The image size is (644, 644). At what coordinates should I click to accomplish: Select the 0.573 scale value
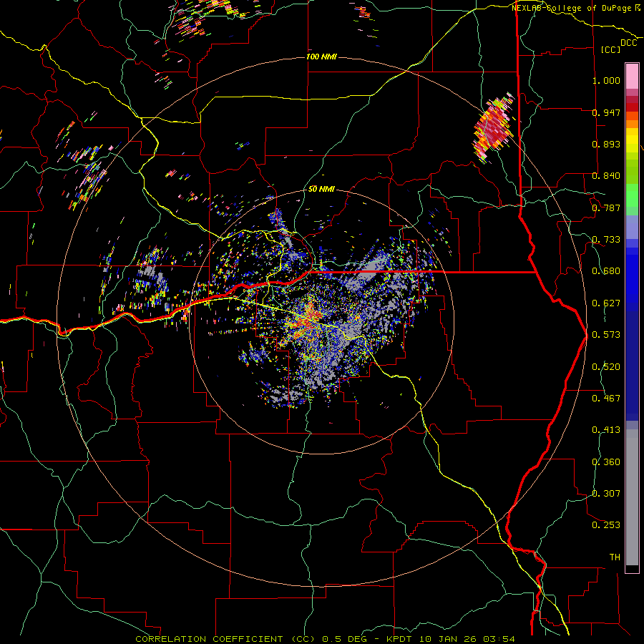pyautogui.click(x=606, y=335)
